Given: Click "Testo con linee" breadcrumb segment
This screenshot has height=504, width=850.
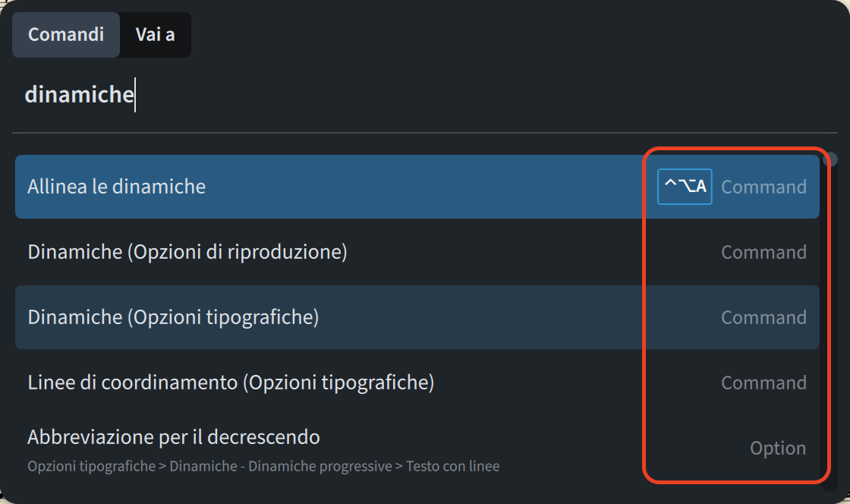Looking at the screenshot, I should click(x=453, y=466).
